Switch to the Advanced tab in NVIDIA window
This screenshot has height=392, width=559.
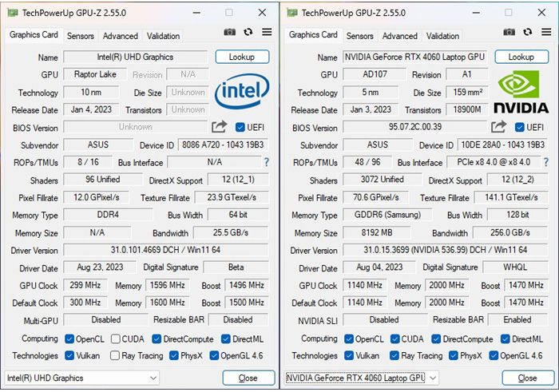(x=399, y=36)
